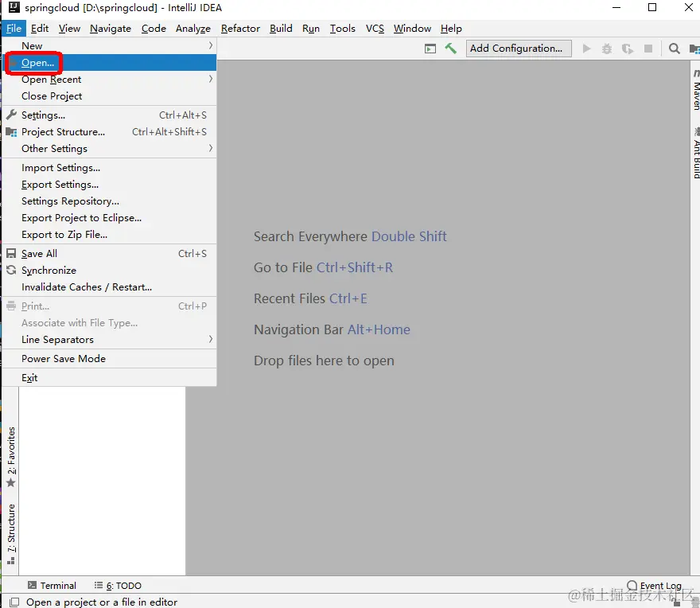This screenshot has width=700, height=608.
Task: Choose Close Project menu entry
Action: (110, 96)
